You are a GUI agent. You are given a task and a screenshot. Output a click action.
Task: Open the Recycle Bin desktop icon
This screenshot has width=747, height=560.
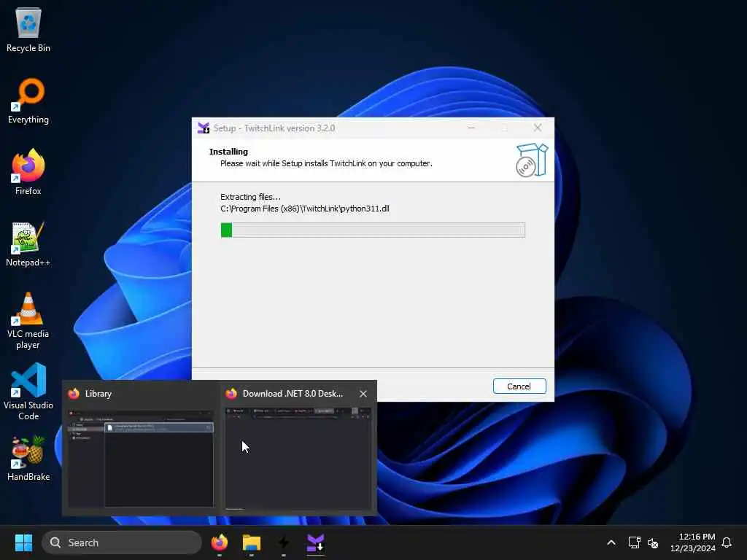click(28, 29)
